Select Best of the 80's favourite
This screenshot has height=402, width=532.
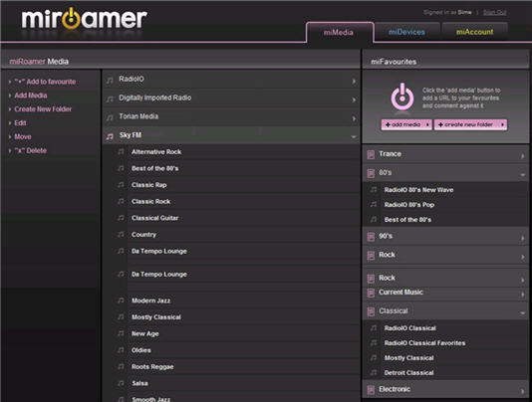[407, 220]
